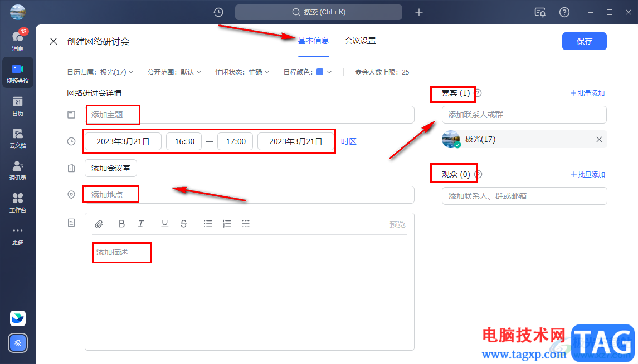The image size is (638, 364).
Task: Click 批量添加 for guests (嘉宾)
Action: click(x=587, y=93)
